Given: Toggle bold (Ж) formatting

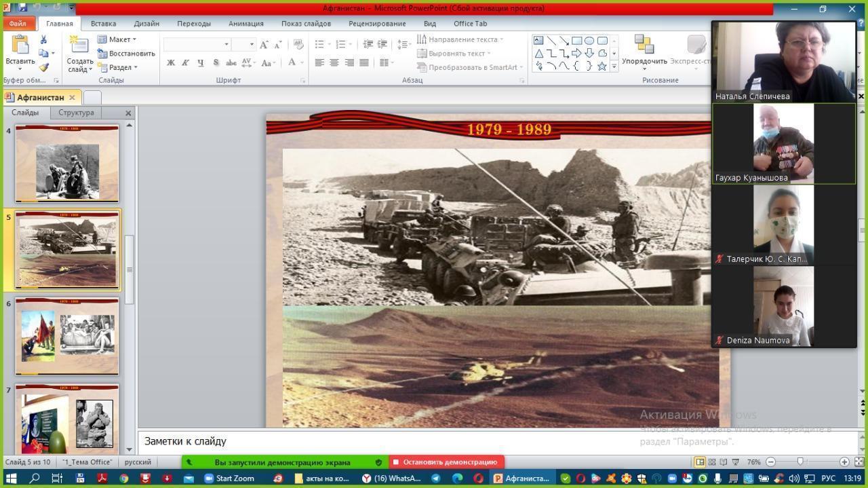Looking at the screenshot, I should coord(171,62).
